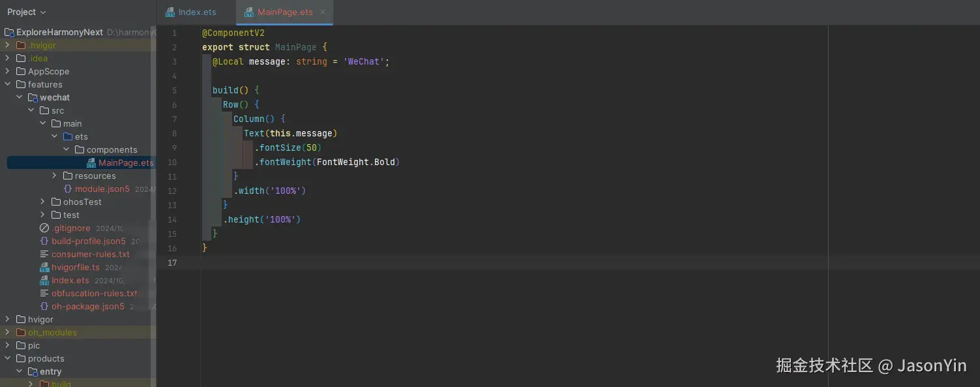Image resolution: width=980 pixels, height=387 pixels.
Task: Collapse the entry module
Action: pyautogui.click(x=19, y=371)
